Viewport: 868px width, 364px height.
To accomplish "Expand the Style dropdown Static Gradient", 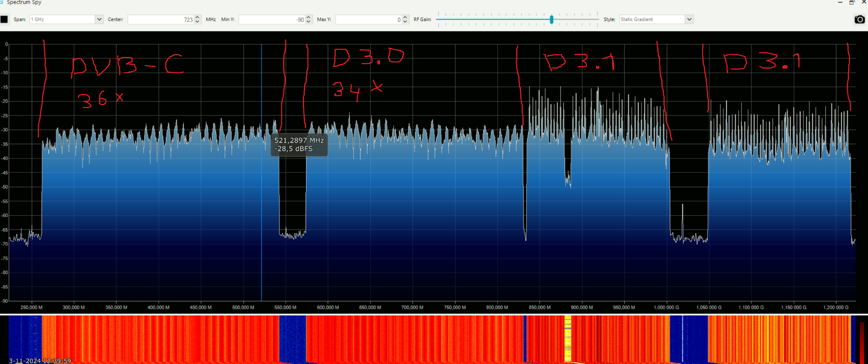I will tap(656, 19).
